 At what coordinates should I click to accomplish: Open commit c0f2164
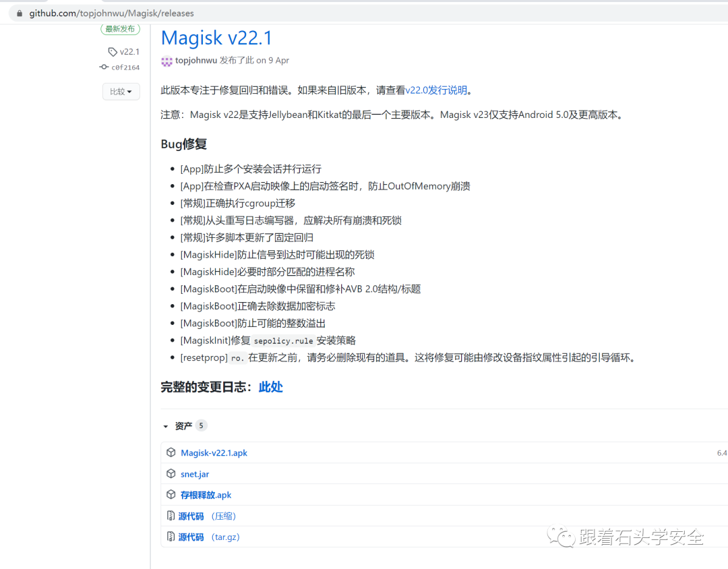pos(125,67)
